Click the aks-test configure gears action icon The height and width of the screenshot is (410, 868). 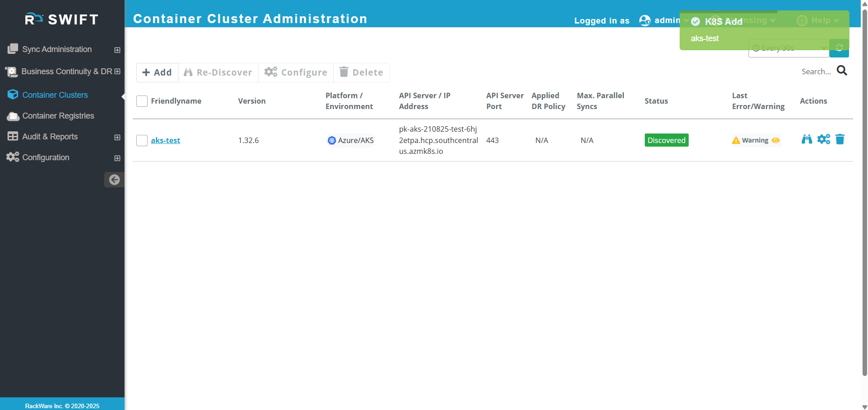[x=824, y=139]
